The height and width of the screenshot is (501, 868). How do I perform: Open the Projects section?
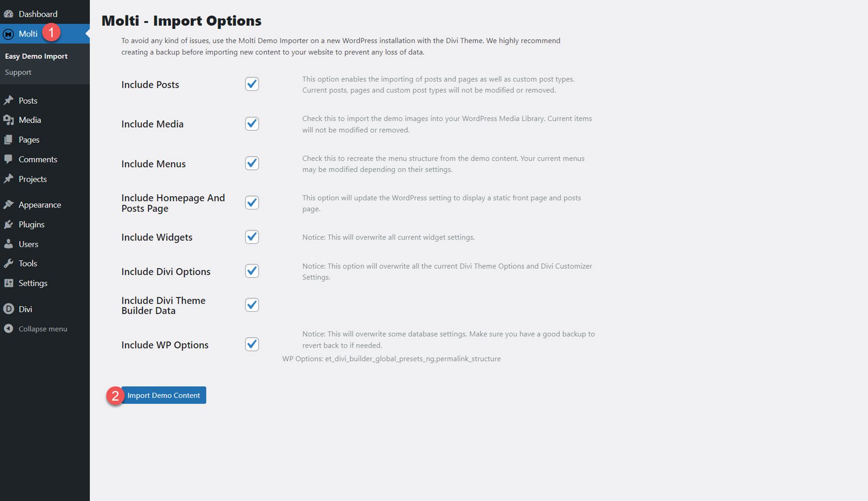coord(32,179)
